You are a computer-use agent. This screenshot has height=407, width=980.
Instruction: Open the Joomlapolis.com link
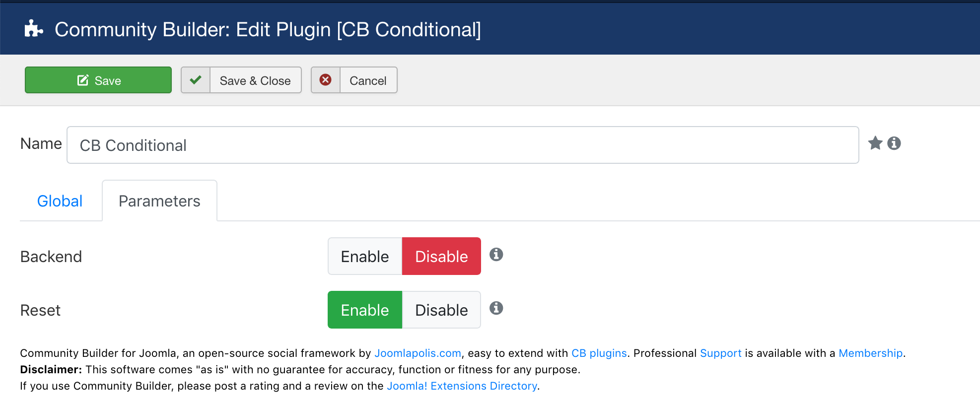tap(418, 353)
